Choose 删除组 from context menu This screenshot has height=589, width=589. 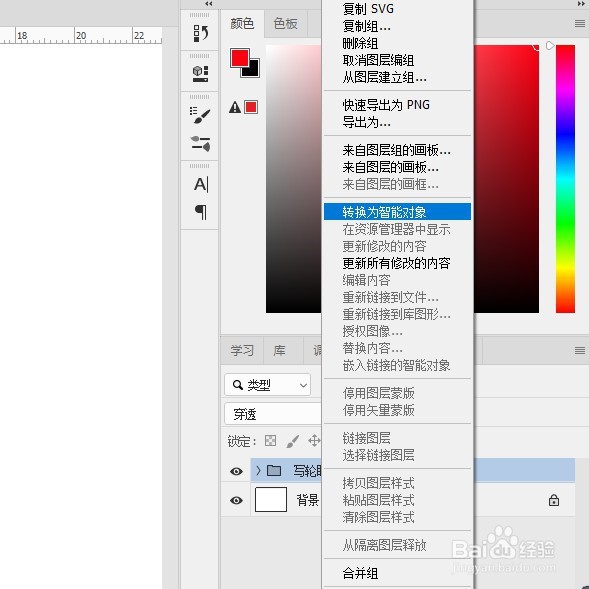click(x=397, y=43)
